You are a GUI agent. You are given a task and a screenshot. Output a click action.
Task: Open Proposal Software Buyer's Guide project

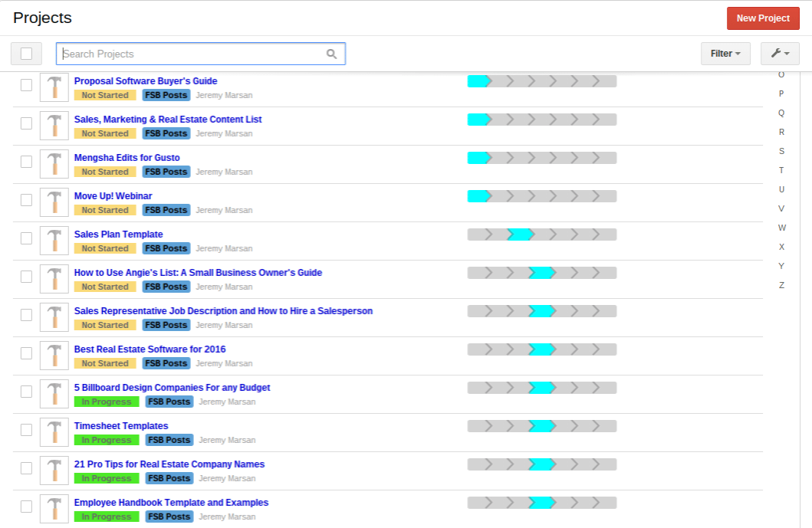coord(146,80)
